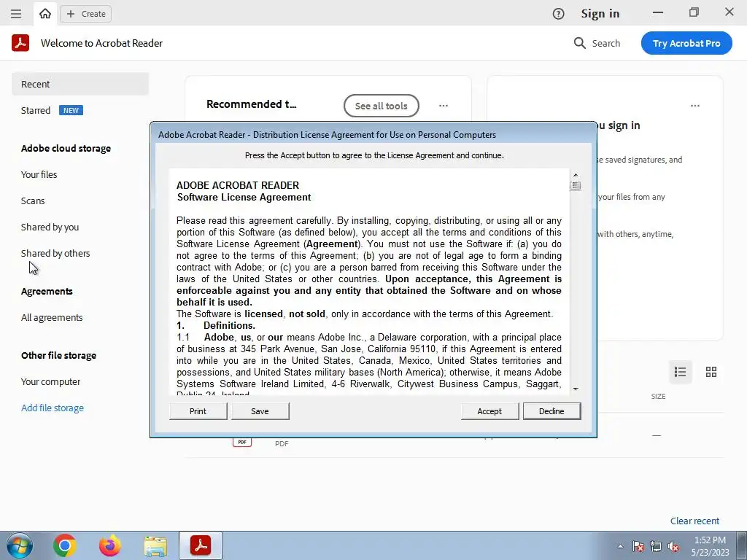747x560 pixels.
Task: Select Recent in the sidebar
Action: pyautogui.click(x=80, y=84)
